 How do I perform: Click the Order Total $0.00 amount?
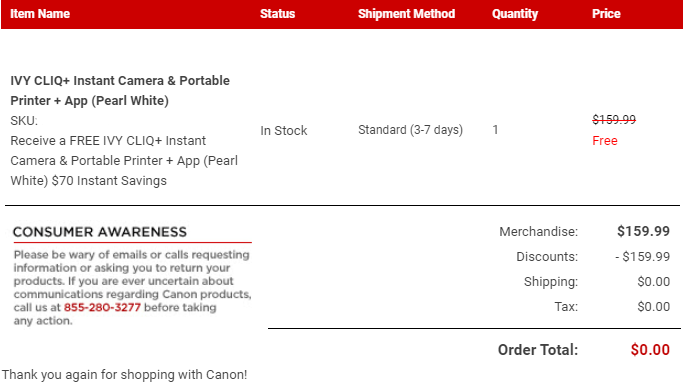(x=650, y=350)
